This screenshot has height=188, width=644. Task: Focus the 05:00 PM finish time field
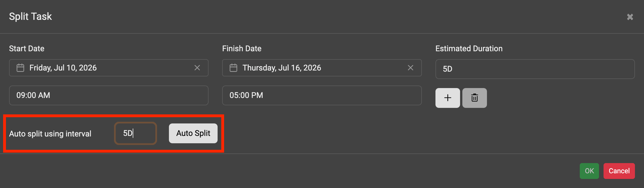(322, 95)
